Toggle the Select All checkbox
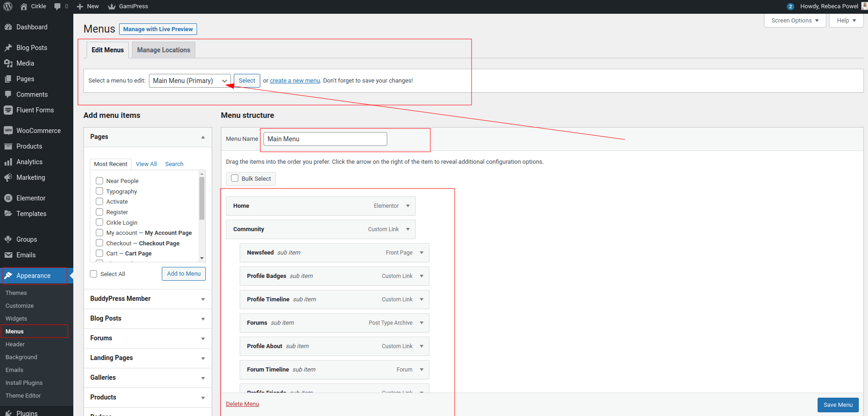This screenshot has height=416, width=868. point(93,274)
